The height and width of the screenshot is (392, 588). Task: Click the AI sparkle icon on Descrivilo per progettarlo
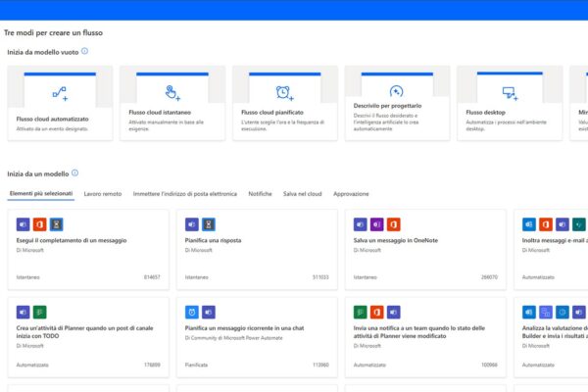click(396, 91)
